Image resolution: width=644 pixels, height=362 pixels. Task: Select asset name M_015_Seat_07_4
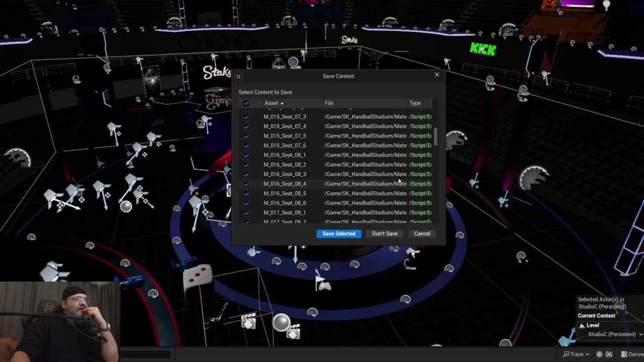[x=285, y=126]
